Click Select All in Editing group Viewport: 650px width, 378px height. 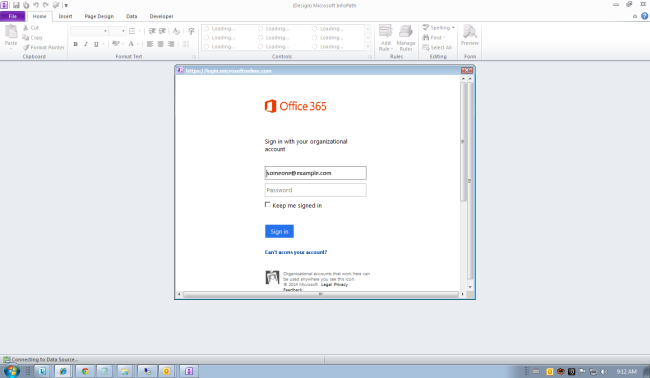437,47
